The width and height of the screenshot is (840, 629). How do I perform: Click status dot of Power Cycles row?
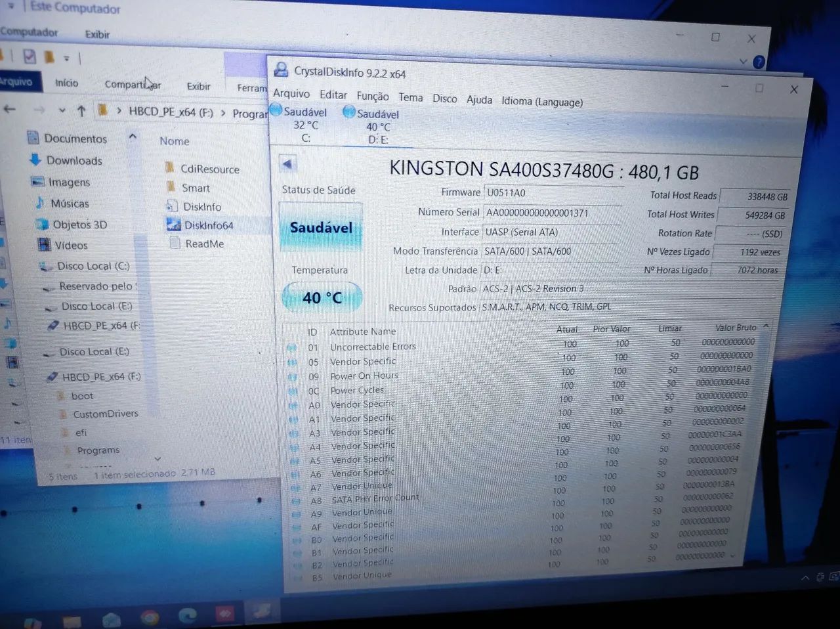pyautogui.click(x=293, y=391)
